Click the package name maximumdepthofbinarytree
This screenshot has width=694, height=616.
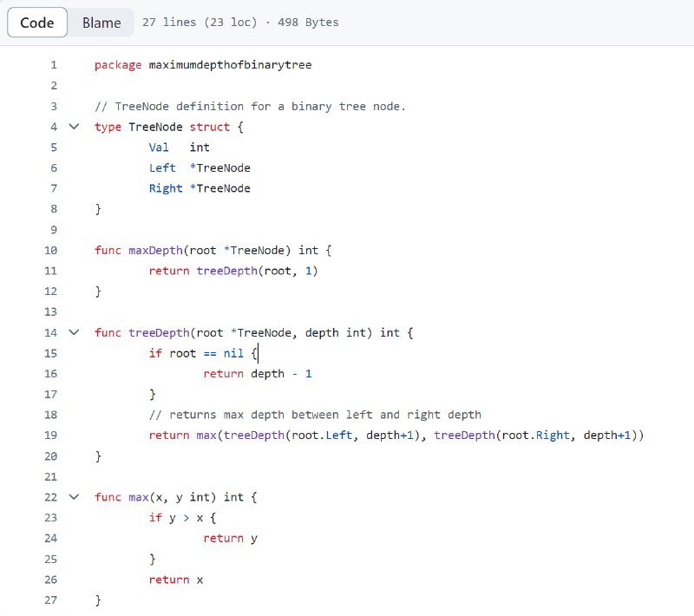click(x=230, y=65)
